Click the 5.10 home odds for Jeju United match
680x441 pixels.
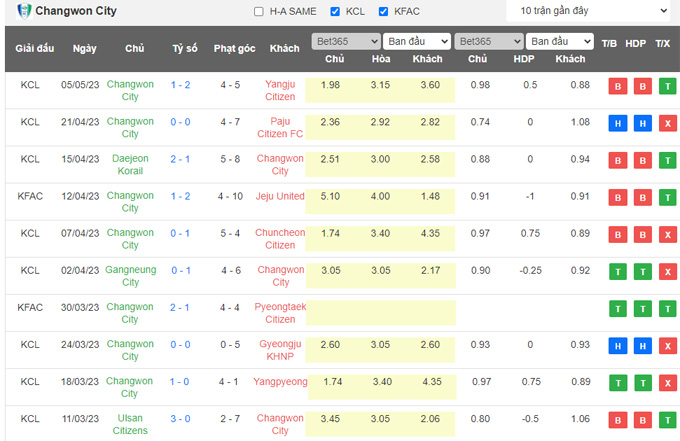point(334,197)
